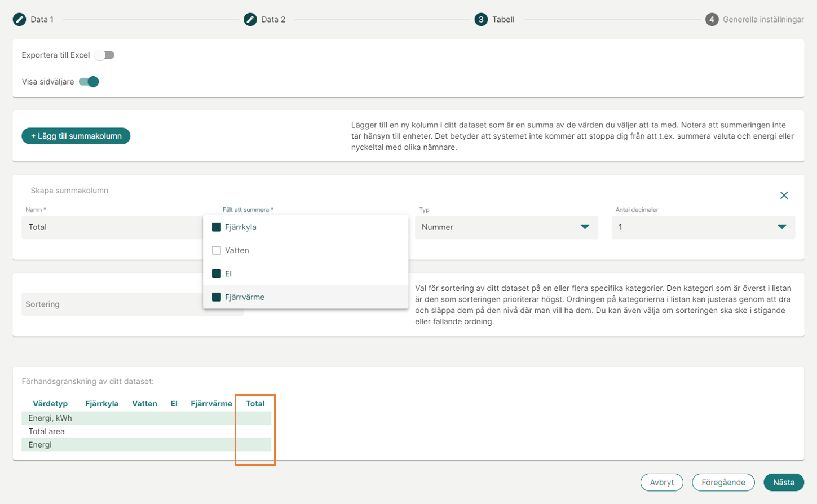Uncheck the Fjärrvärme checkbox
This screenshot has width=817, height=504.
[x=216, y=297]
